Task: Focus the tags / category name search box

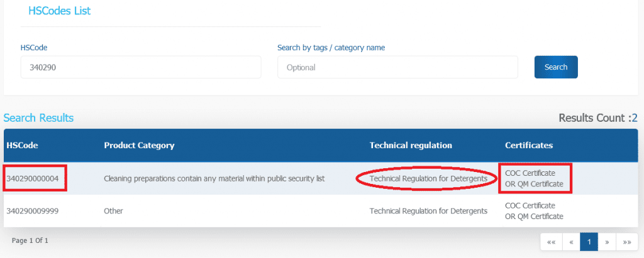Action: point(397,67)
